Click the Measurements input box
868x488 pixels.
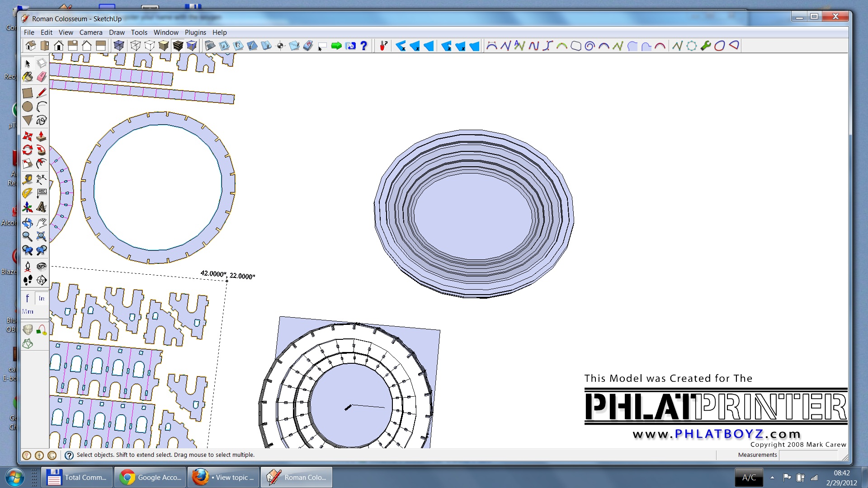point(808,455)
